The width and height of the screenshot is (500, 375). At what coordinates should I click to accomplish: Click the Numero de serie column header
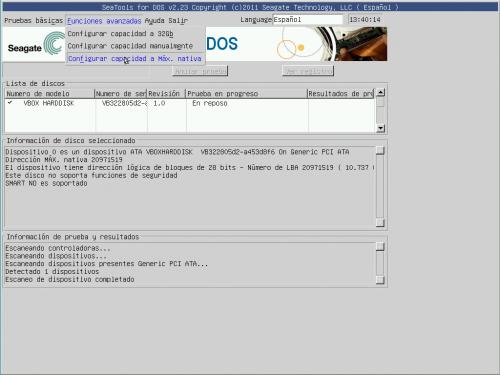(121, 94)
